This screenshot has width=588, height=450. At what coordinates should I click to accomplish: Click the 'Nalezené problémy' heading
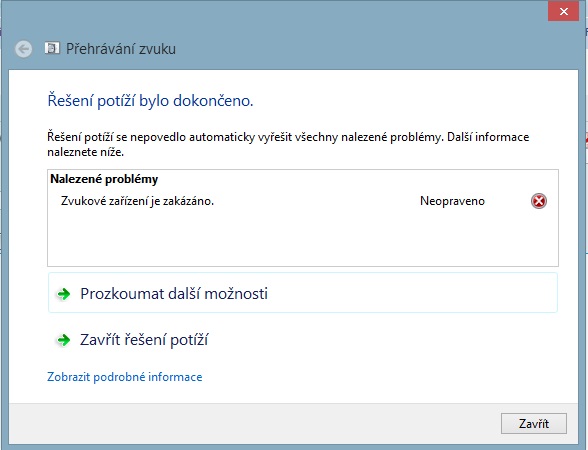pos(104,179)
